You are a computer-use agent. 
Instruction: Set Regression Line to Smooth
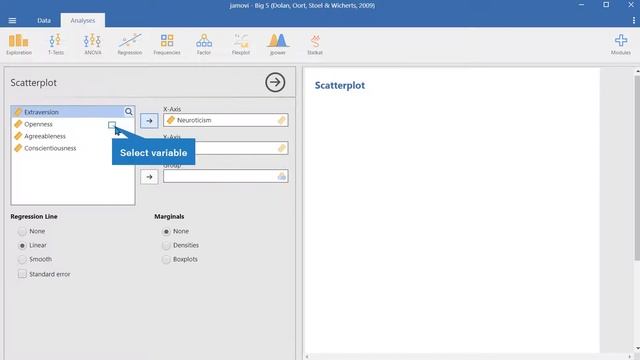[x=22, y=260]
